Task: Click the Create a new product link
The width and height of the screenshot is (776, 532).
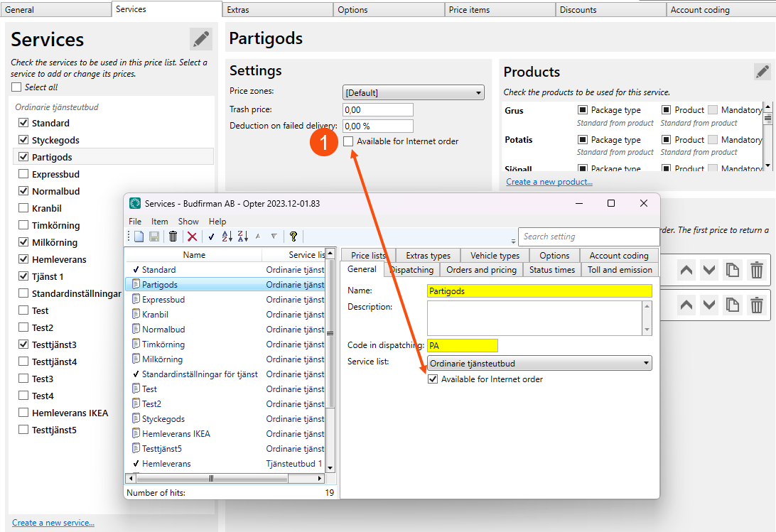Action: pos(549,182)
